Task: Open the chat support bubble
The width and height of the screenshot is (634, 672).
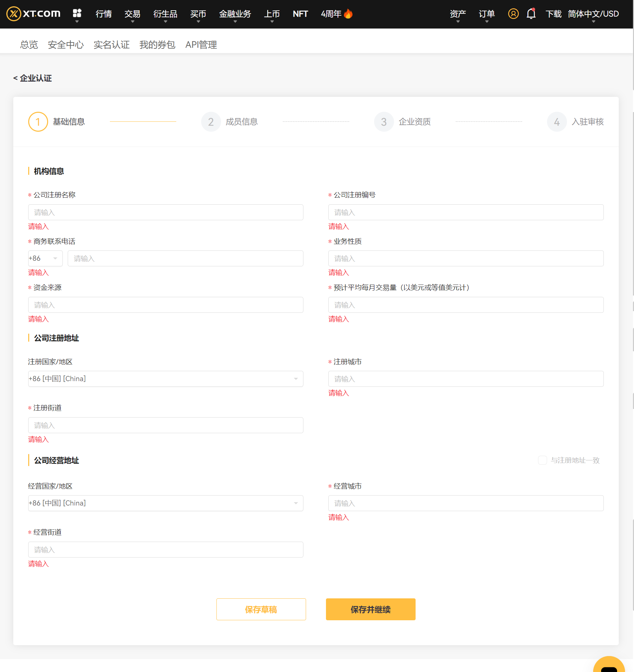Action: click(x=609, y=665)
